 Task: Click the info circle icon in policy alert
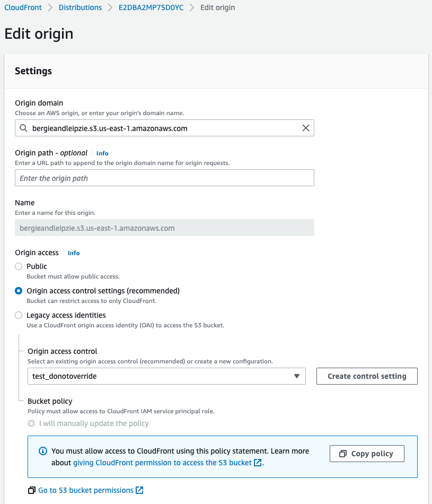(43, 451)
